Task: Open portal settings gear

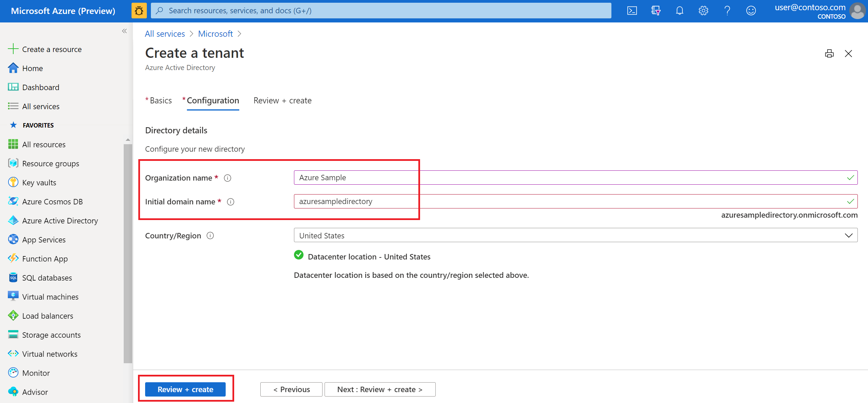Action: click(x=703, y=10)
